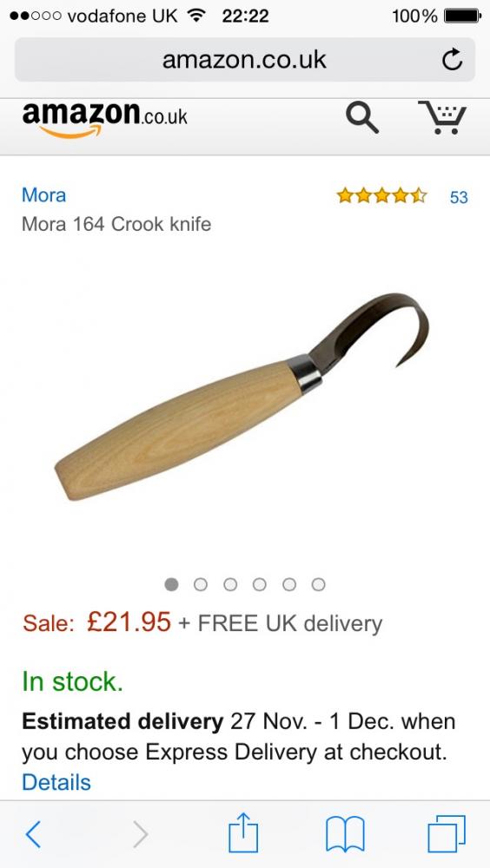Open Safari bookmarks book icon
Image resolution: width=490 pixels, height=868 pixels.
pos(345,834)
